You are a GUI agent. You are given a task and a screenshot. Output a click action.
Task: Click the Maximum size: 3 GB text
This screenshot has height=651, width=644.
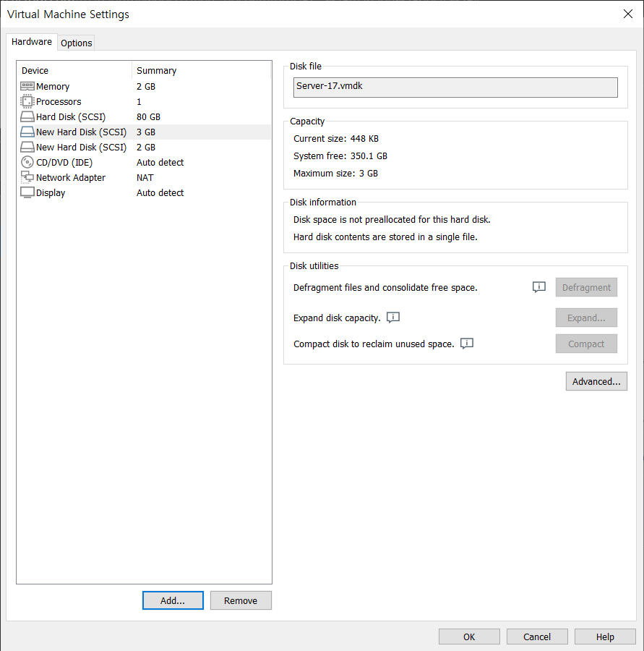(335, 174)
